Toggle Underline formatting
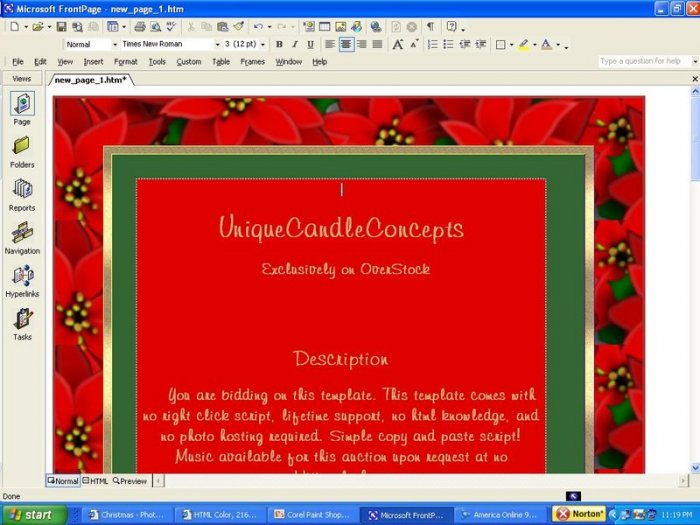700x525 pixels. coord(310,44)
